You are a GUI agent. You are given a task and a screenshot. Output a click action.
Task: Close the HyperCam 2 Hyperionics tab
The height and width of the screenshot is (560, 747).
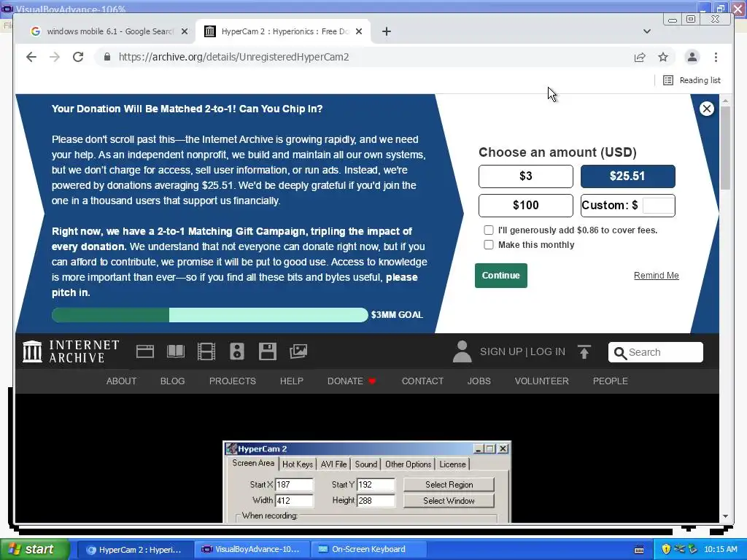point(359,31)
